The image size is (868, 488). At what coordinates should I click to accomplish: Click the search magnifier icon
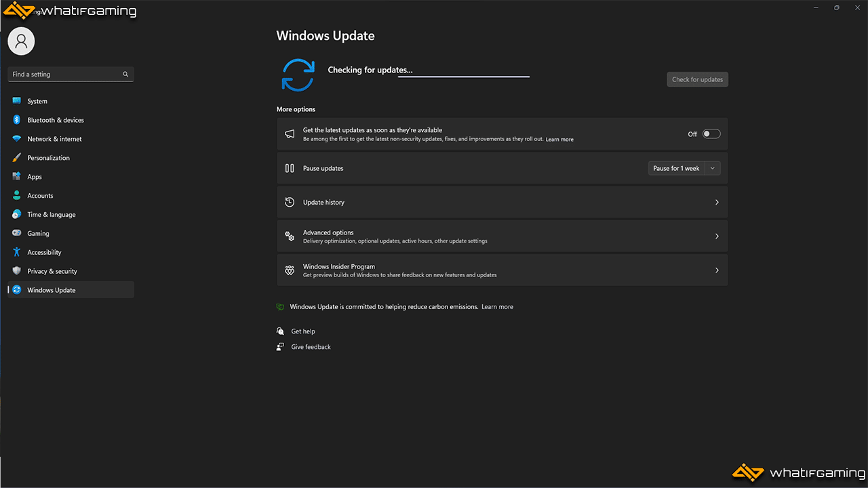coord(125,75)
